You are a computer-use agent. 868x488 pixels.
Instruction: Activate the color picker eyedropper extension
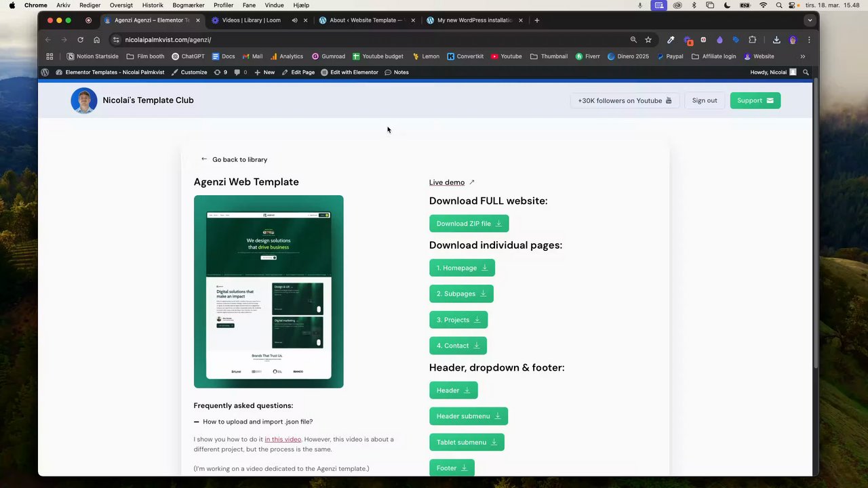(x=671, y=40)
